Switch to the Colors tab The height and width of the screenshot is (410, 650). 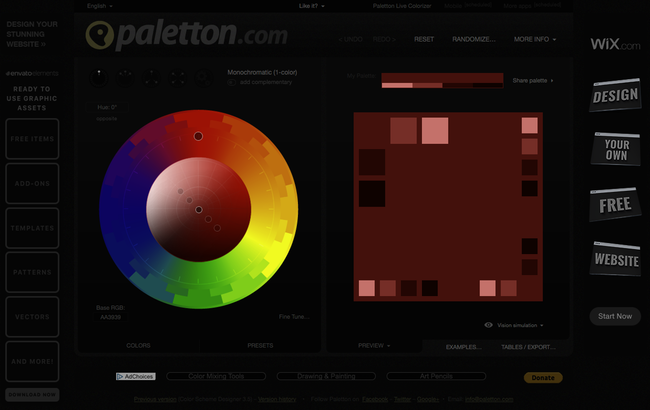[138, 345]
